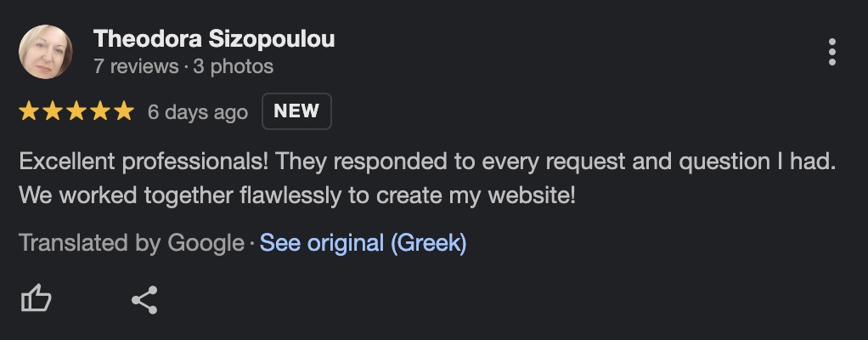Viewport: 868px width, 340px height.
Task: Click the reviewer name Theodora Sizopoulou
Action: [x=214, y=39]
